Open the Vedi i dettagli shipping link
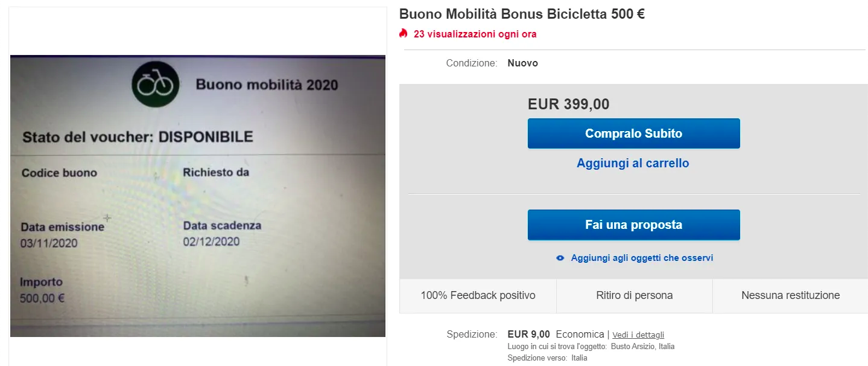 tap(638, 335)
